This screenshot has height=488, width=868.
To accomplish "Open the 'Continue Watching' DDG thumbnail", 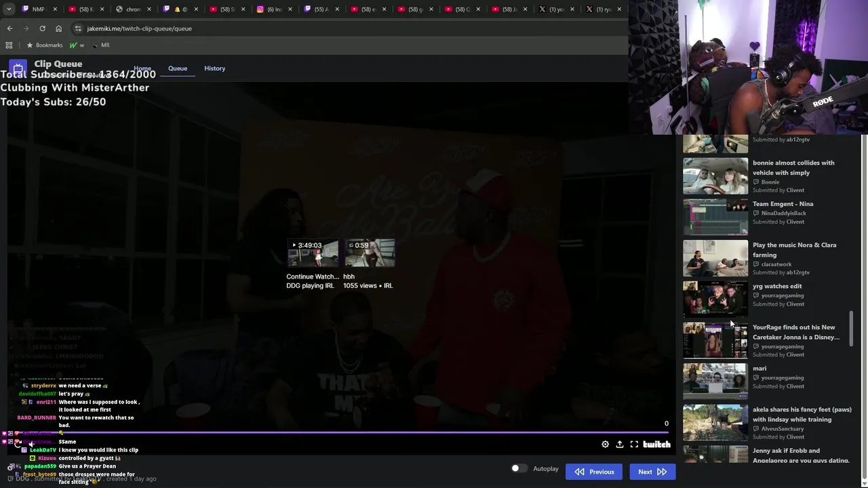I will (313, 253).
